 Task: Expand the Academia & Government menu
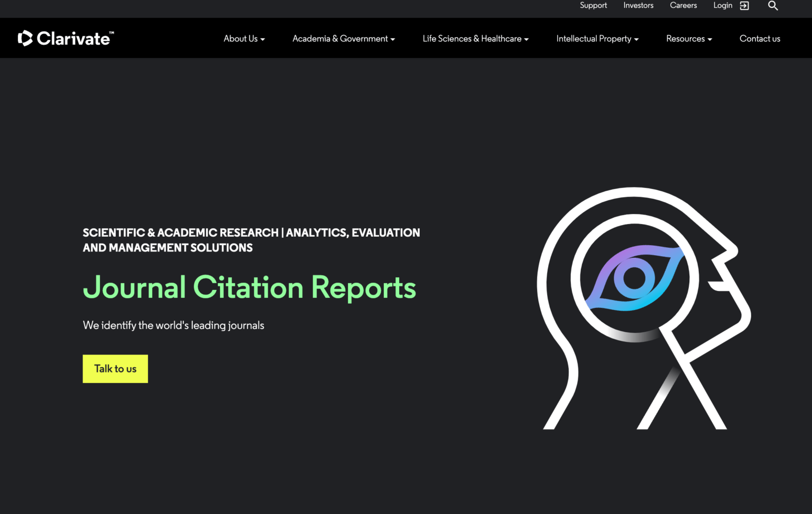point(344,39)
